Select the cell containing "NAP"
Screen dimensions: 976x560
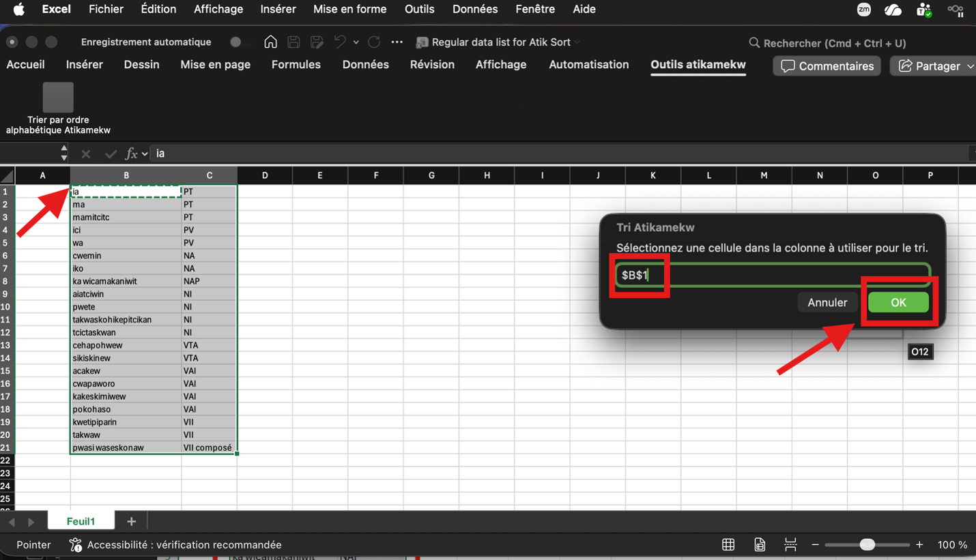pyautogui.click(x=209, y=281)
